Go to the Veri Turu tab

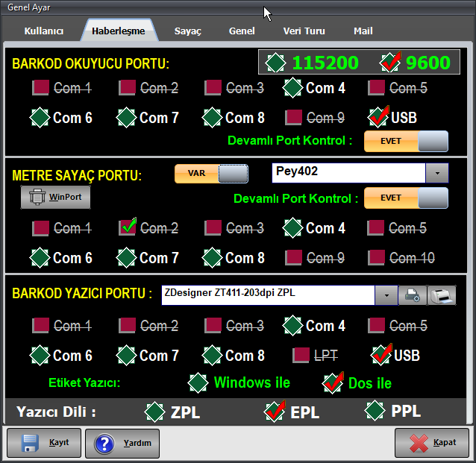pos(304,31)
